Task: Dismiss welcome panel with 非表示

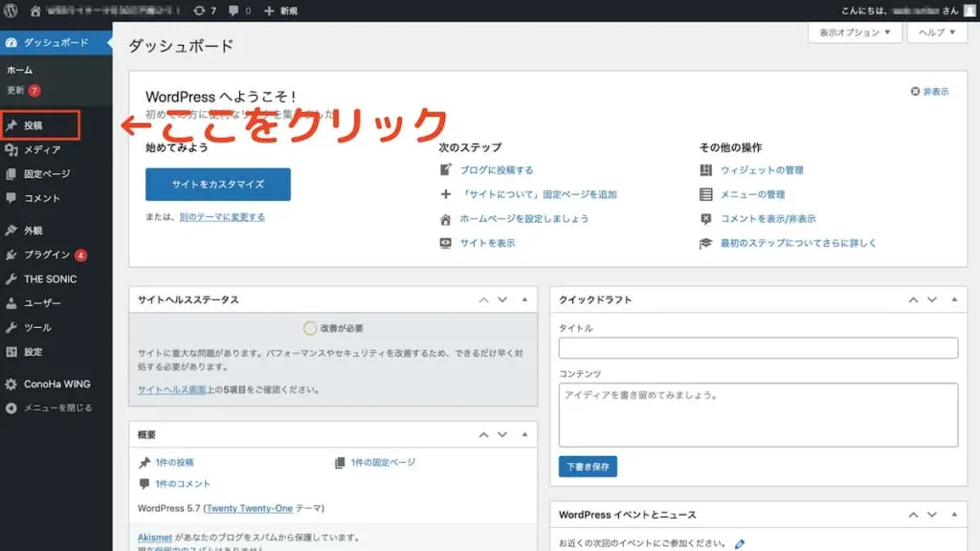Action: click(929, 91)
